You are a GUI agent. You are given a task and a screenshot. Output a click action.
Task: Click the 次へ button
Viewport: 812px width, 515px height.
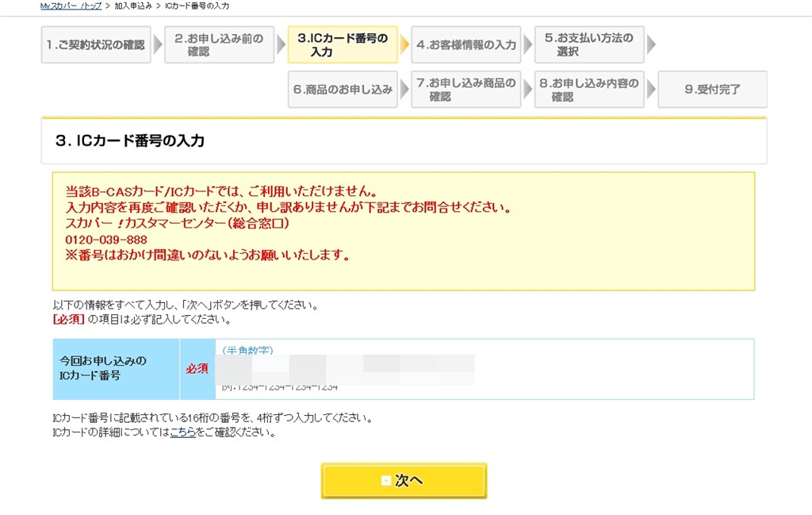tap(404, 481)
